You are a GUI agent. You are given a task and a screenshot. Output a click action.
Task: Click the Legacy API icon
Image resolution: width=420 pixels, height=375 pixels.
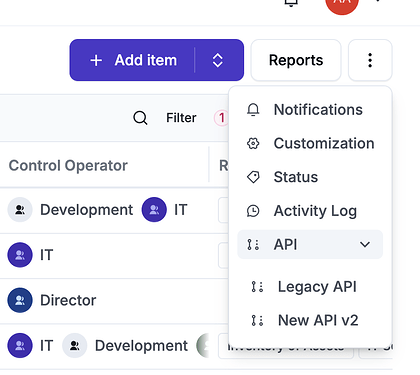point(257,287)
